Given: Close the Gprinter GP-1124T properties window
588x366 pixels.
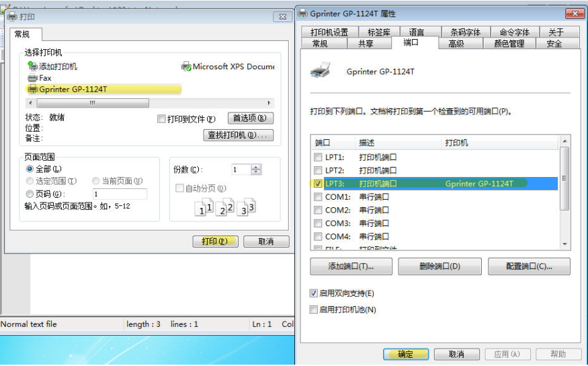Looking at the screenshot, I should click(x=575, y=13).
